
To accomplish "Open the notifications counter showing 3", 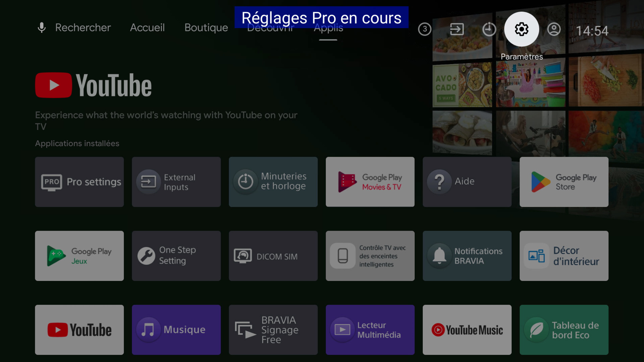I will pos(424,29).
